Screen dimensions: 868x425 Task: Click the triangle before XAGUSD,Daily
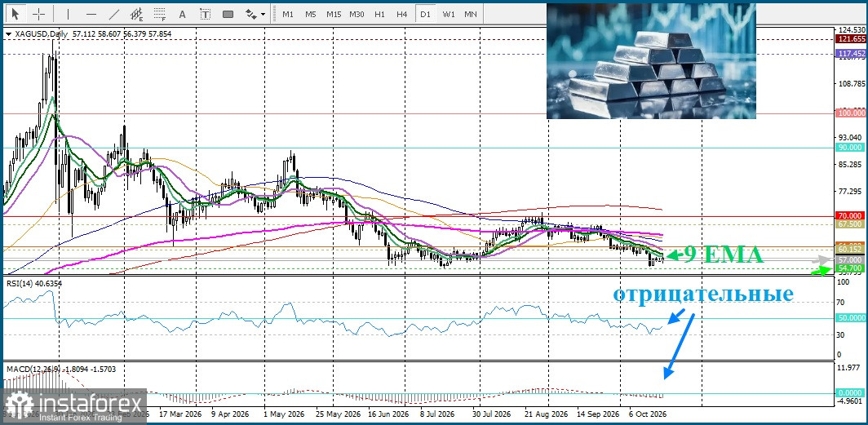click(8, 34)
